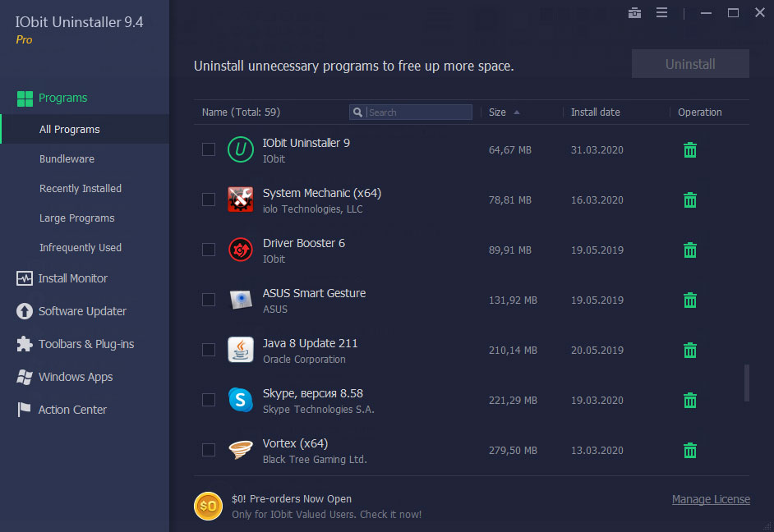This screenshot has height=532, width=774.
Task: Open Toolbars & Plug-ins section label
Action: [x=86, y=344]
